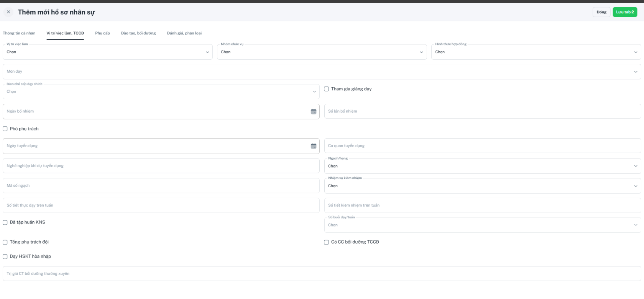The height and width of the screenshot is (299, 644).
Task: Open Biên chế cấp dạy chính dropdown
Action: click(x=161, y=91)
